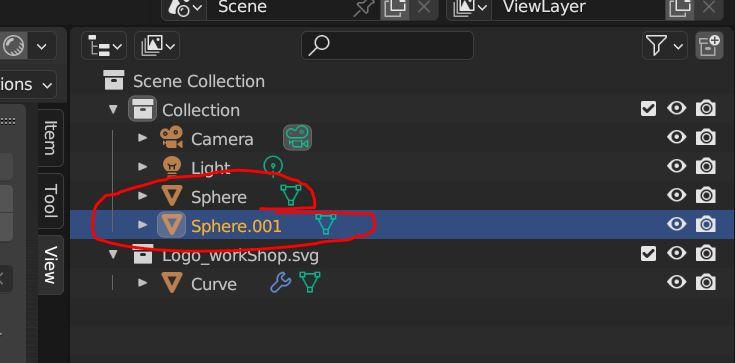Collapse the Collection disclosure triangle
735x363 pixels.
(x=113, y=109)
